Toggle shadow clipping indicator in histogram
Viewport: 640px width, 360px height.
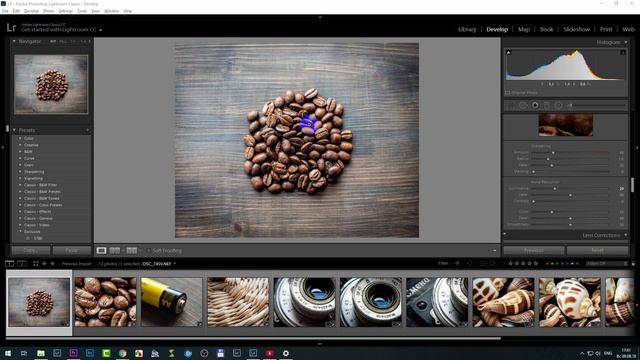coord(509,52)
